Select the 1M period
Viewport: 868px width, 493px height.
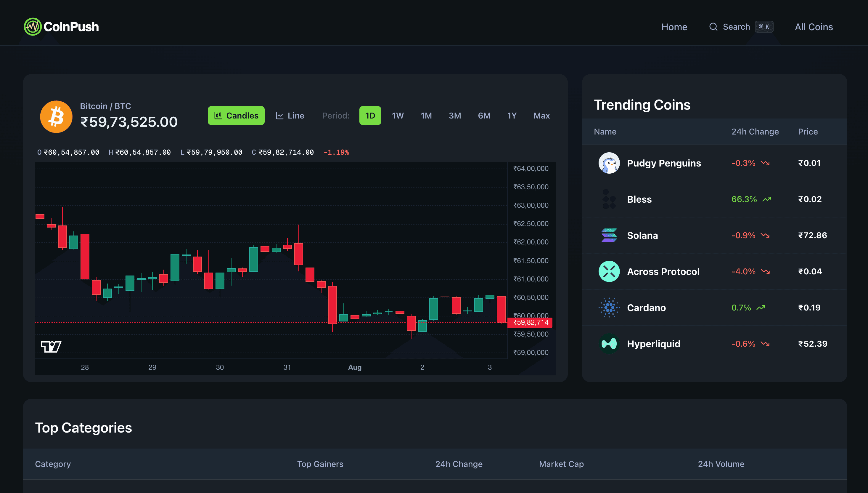pos(426,116)
